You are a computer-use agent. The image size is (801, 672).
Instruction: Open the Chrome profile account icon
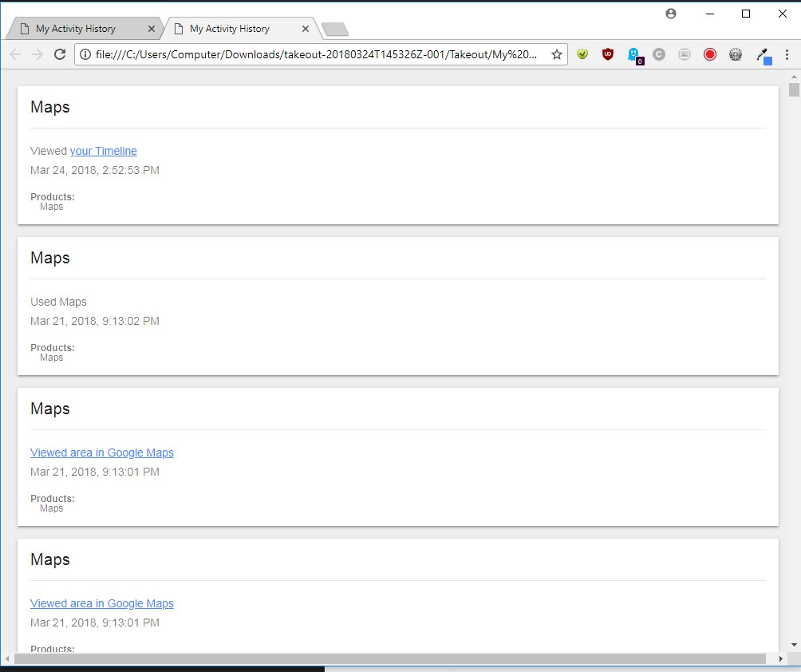671,14
